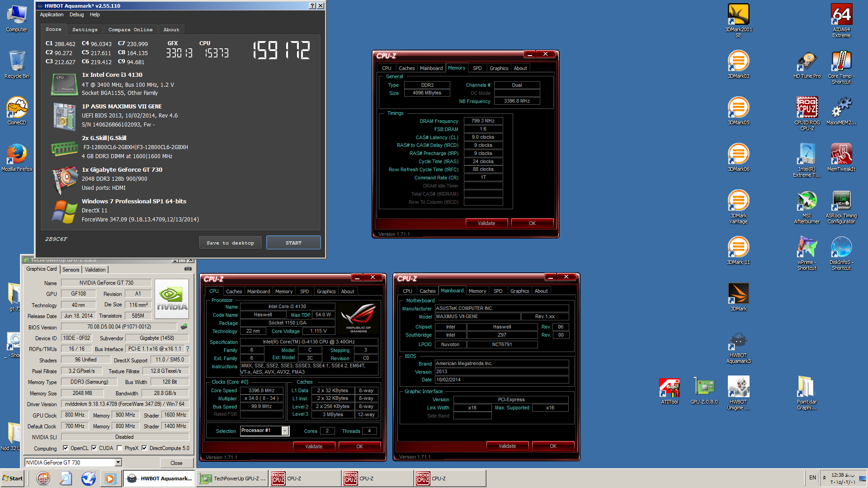Viewport: 868px width, 488px height.
Task: Open the 3DMark desktop shortcut
Action: (738, 297)
